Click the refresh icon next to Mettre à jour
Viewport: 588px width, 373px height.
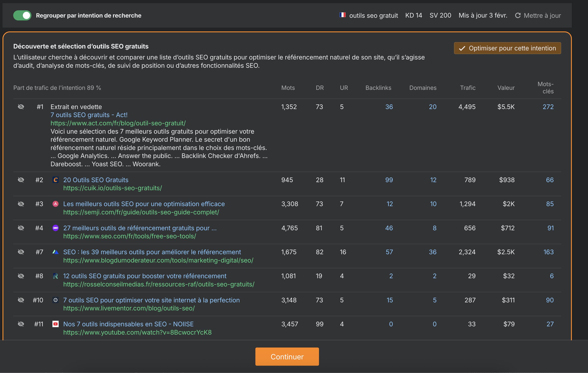coord(518,15)
